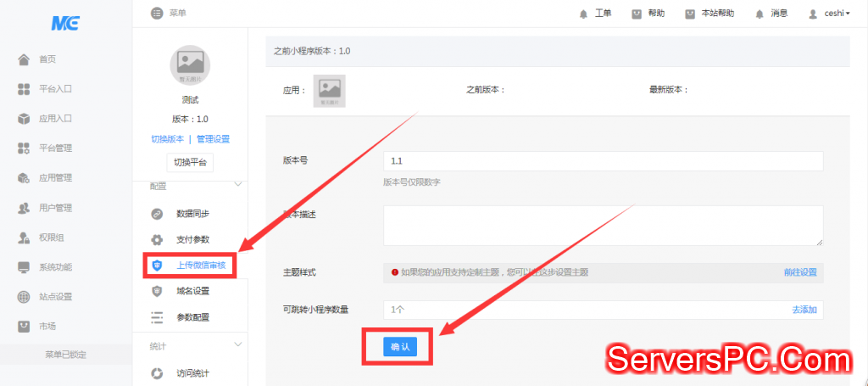Toggle the 菜单 hamburger icon

(157, 14)
